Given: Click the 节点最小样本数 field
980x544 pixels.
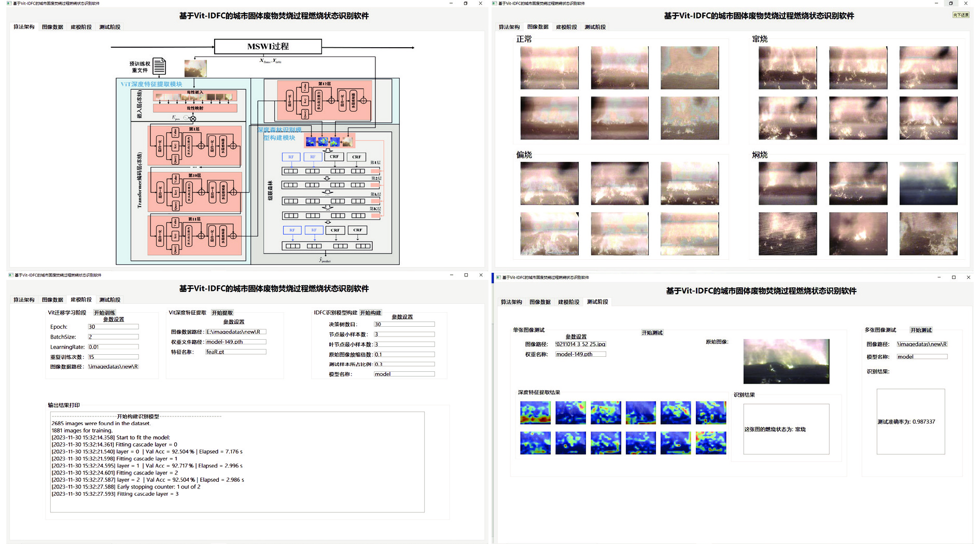Looking at the screenshot, I should [x=404, y=334].
